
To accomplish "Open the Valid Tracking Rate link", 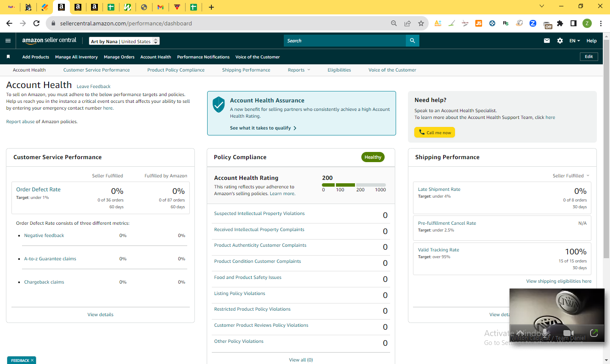I will pyautogui.click(x=438, y=250).
